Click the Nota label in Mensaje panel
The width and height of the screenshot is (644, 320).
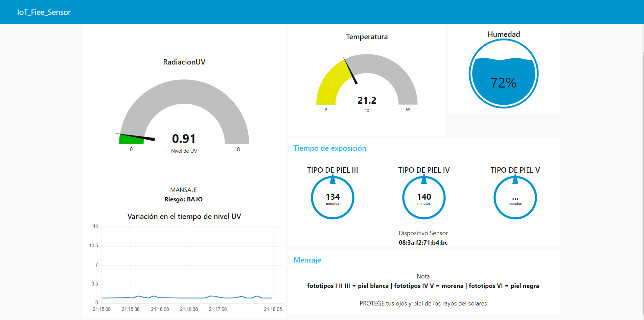[x=423, y=276]
